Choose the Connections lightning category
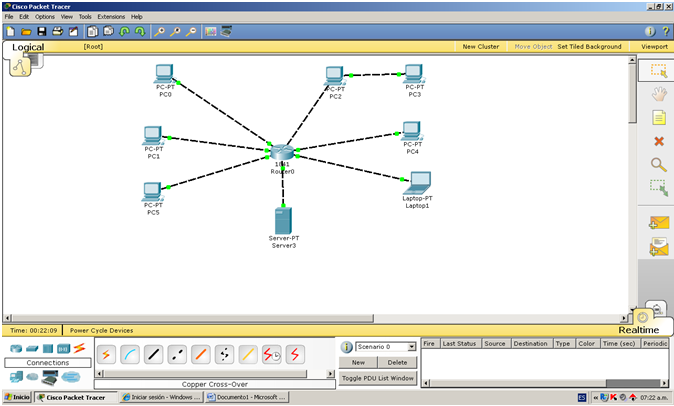The image size is (674, 406). [x=79, y=348]
